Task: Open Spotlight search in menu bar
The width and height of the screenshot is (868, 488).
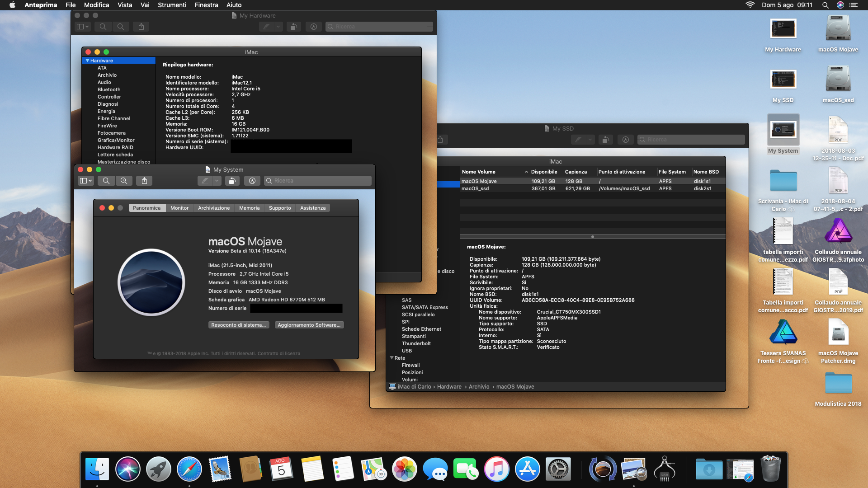Action: tap(825, 5)
